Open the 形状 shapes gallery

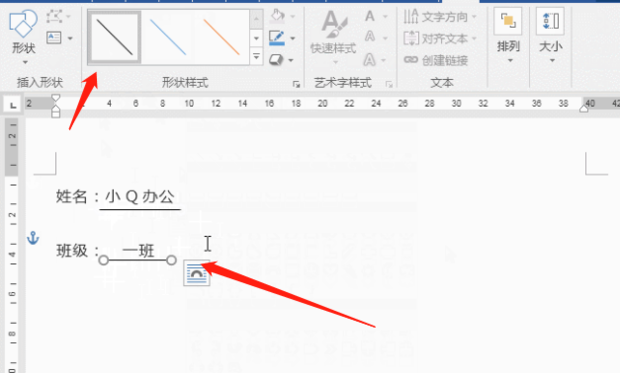pos(23,37)
